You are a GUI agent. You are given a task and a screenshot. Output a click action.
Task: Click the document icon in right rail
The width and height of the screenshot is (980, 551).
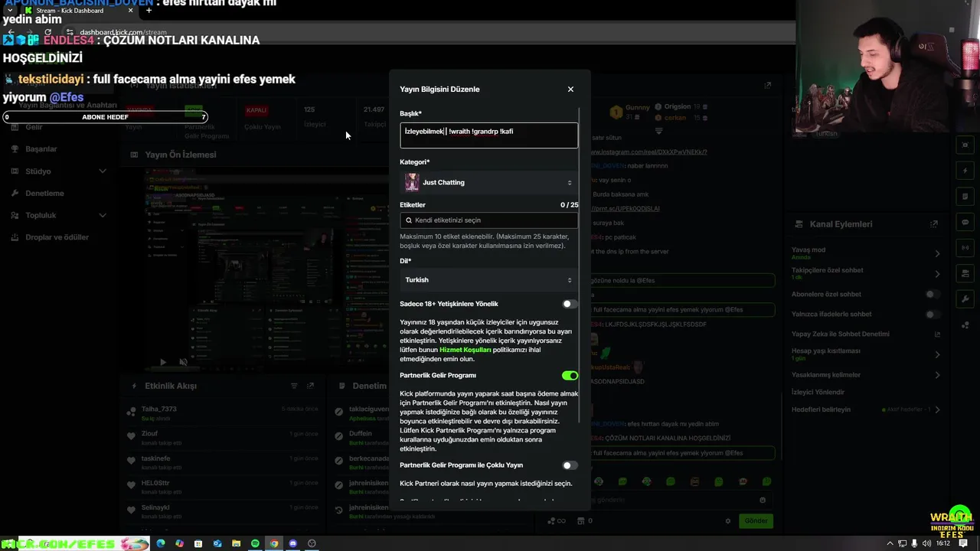pos(965,197)
